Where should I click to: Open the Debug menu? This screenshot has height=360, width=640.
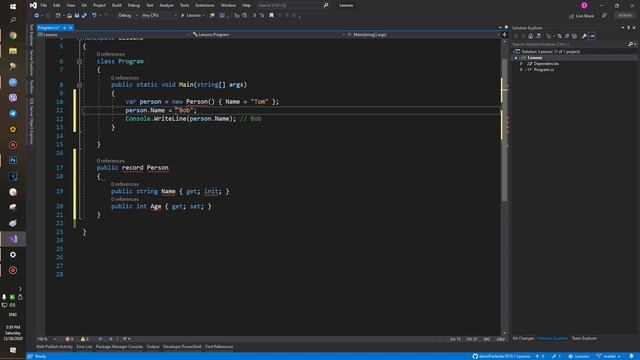(x=133, y=5)
